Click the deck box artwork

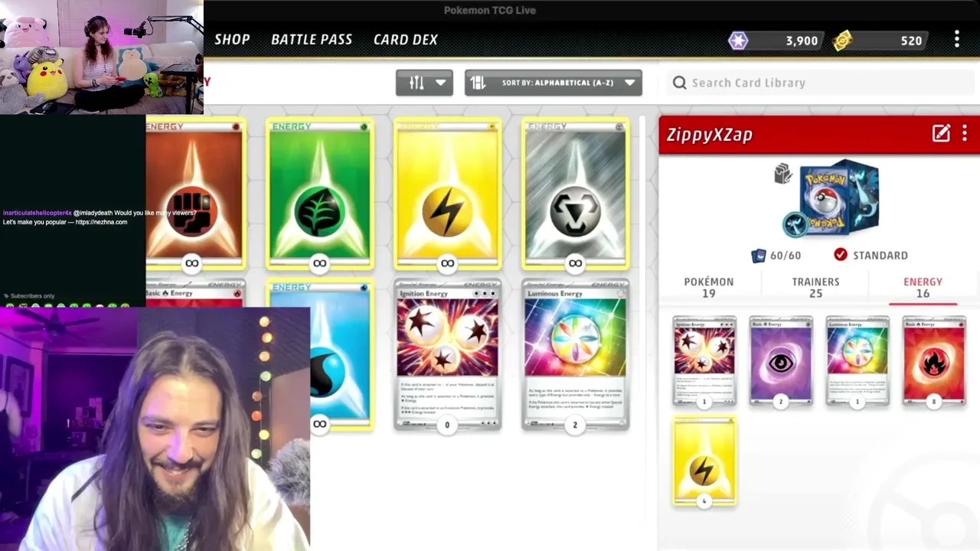pyautogui.click(x=838, y=197)
